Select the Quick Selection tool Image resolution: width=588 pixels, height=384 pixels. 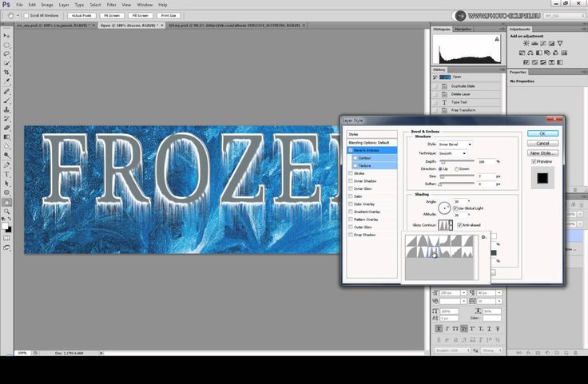pos(6,63)
